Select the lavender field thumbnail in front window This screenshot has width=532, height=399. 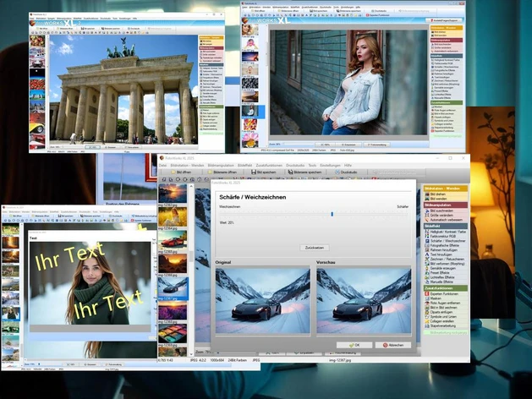coord(173,311)
